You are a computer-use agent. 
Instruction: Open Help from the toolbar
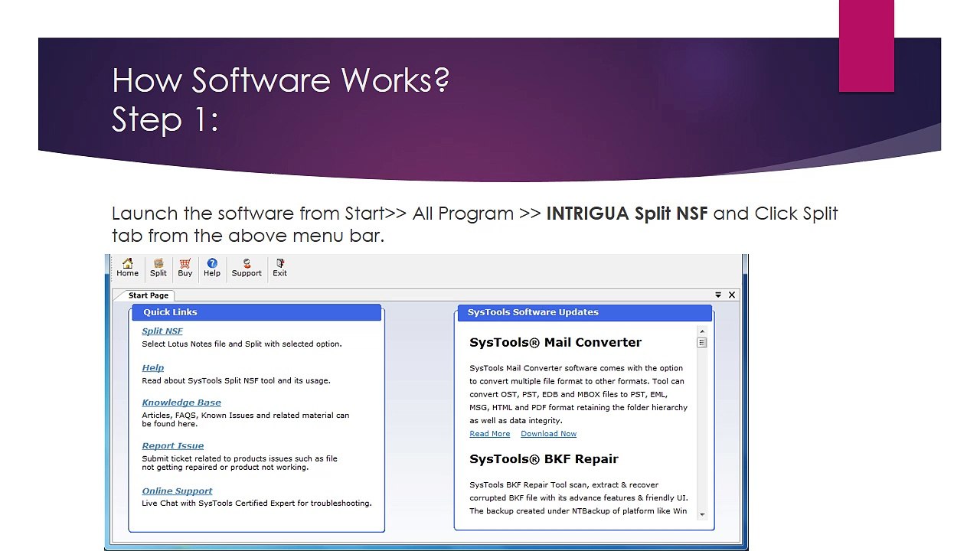(x=212, y=268)
